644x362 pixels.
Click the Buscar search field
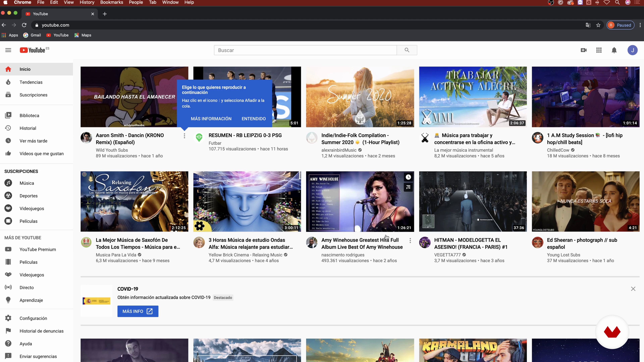[x=305, y=50]
